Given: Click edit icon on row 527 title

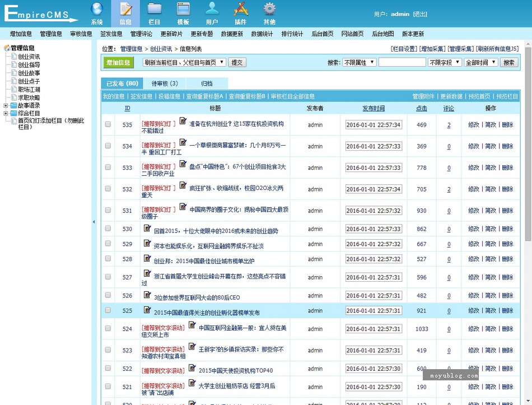Looking at the screenshot, I should click(147, 273).
